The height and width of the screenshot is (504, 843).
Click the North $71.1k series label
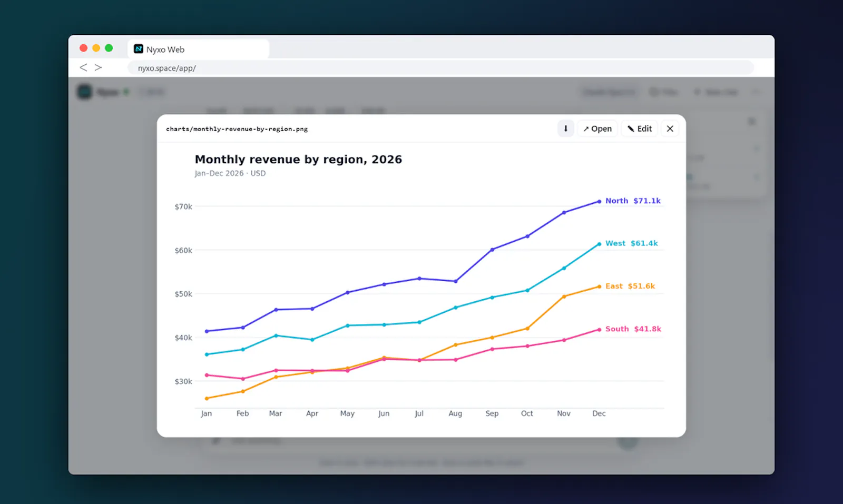click(633, 201)
